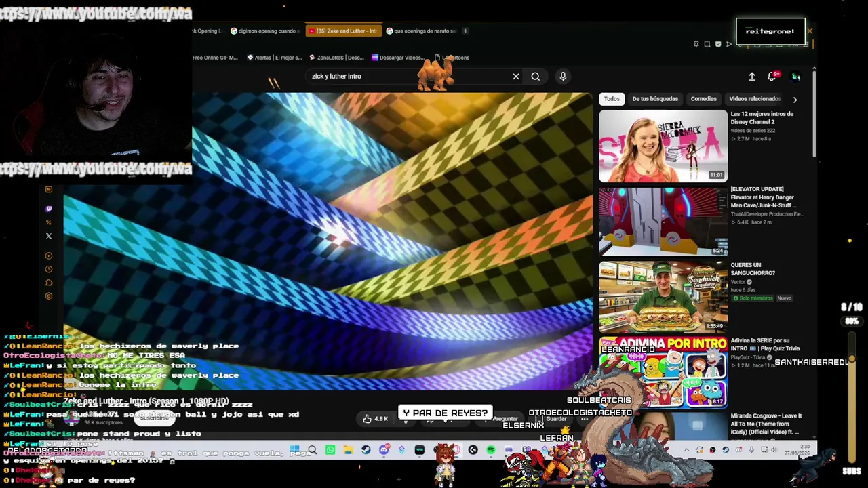Screen dimensions: 868x488
Task: Open the sidebar player icon
Action: tap(49, 256)
